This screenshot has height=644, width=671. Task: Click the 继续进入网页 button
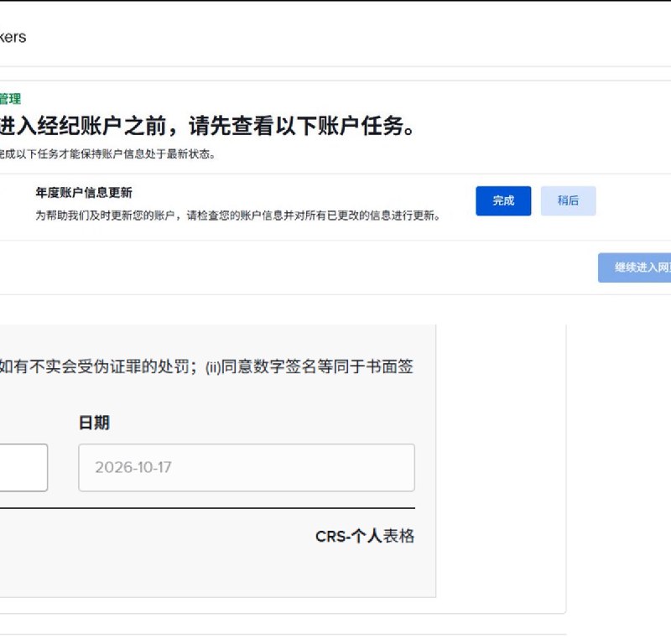635,267
